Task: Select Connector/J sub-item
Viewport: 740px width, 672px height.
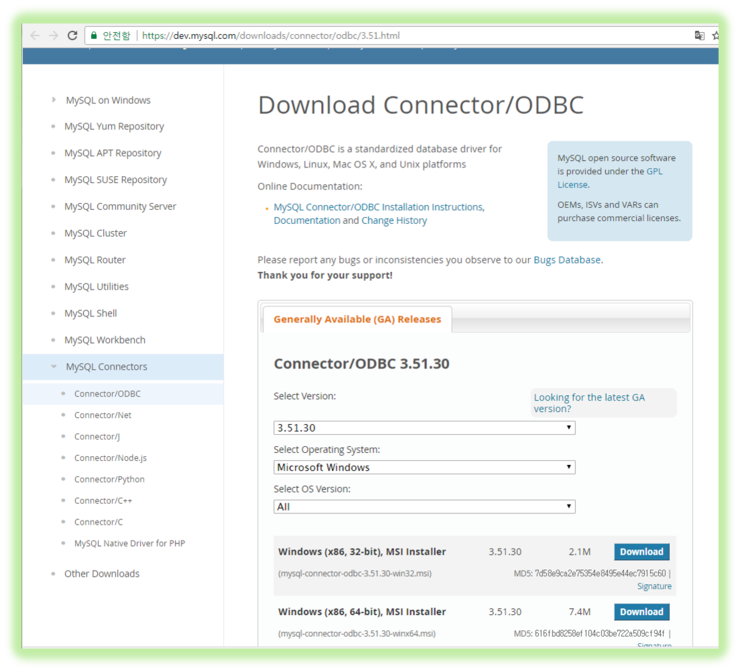Action: pyautogui.click(x=97, y=437)
